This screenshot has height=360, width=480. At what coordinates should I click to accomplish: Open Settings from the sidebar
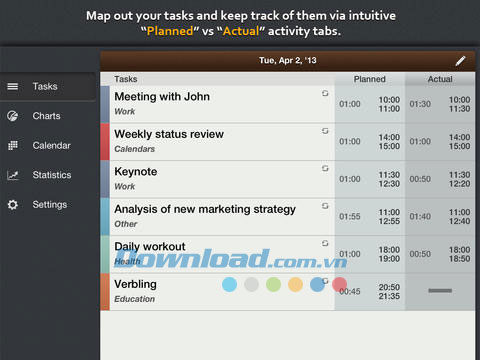[x=49, y=204]
